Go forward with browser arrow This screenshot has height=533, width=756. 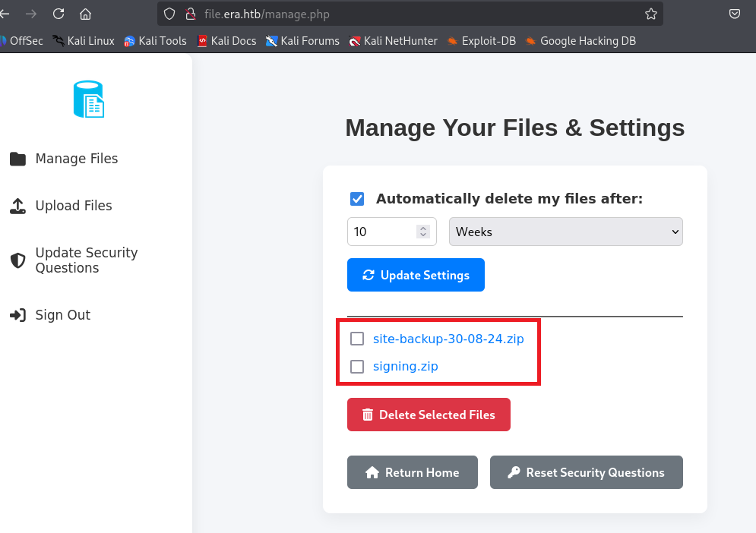[x=30, y=14]
